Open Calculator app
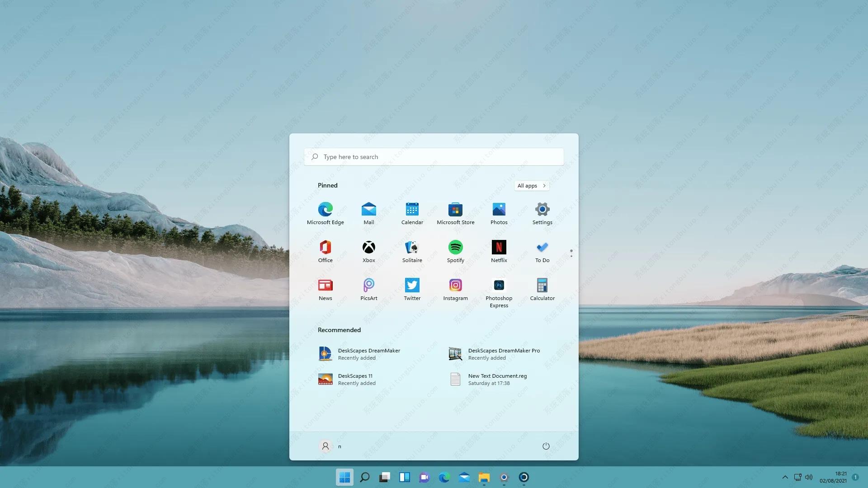Viewport: 868px width, 488px height. pos(542,285)
